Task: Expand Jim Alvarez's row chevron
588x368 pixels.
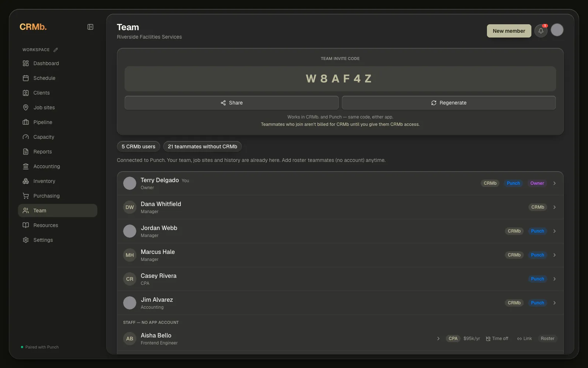Action: point(555,303)
